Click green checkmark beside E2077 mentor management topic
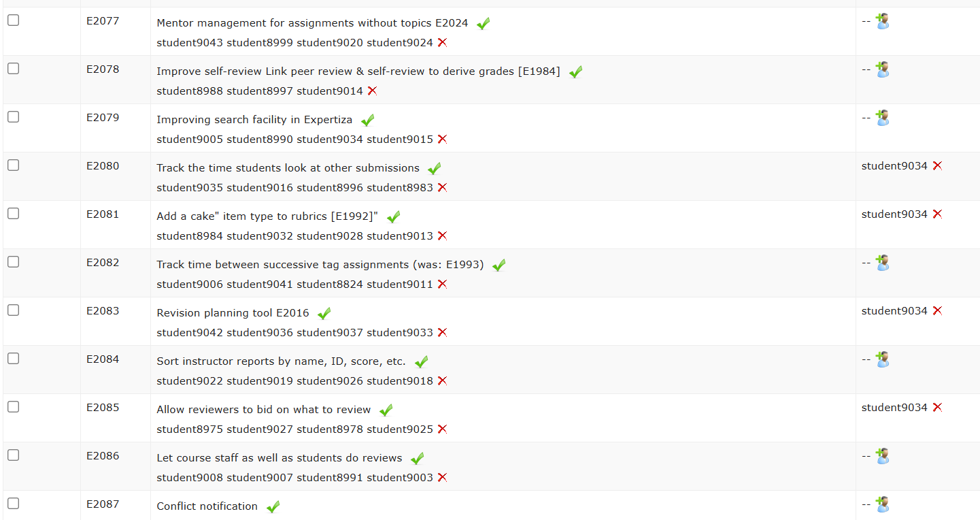 483,24
